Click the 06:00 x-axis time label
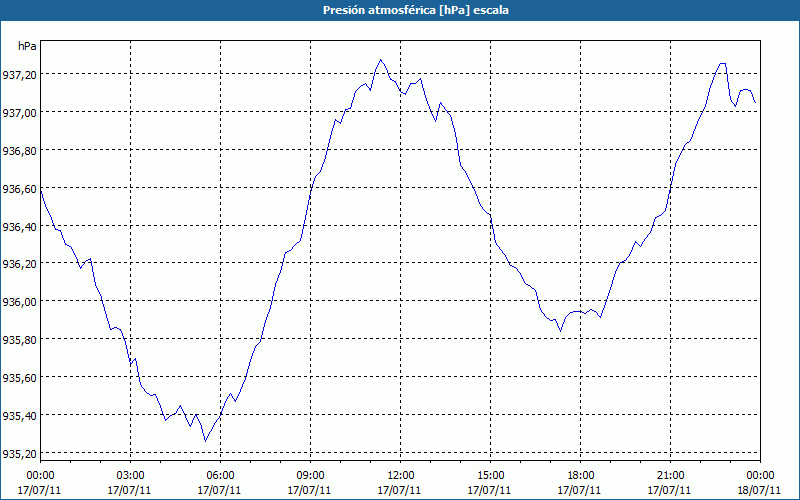The image size is (800, 500). click(x=220, y=475)
